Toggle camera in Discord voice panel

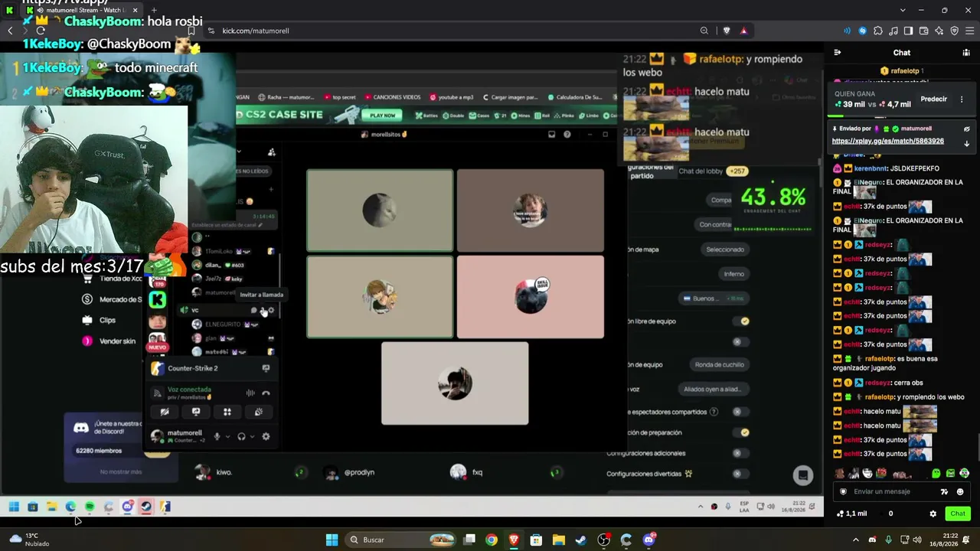(165, 412)
